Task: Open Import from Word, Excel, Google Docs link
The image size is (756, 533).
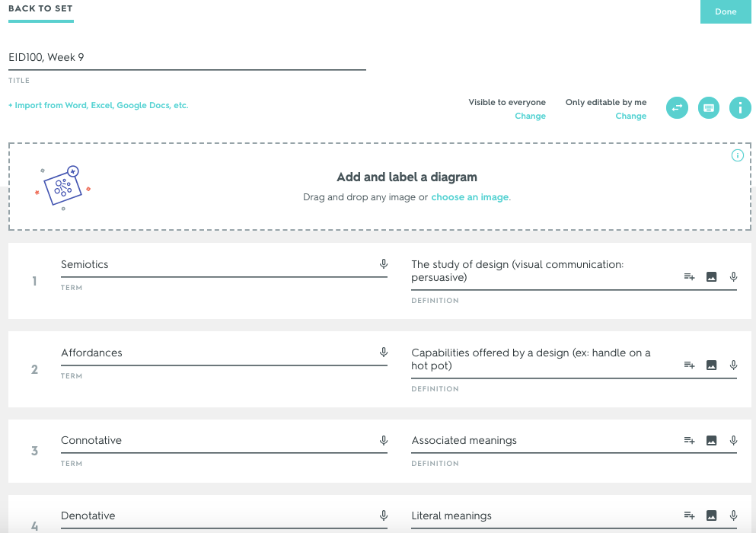Action: click(x=98, y=105)
